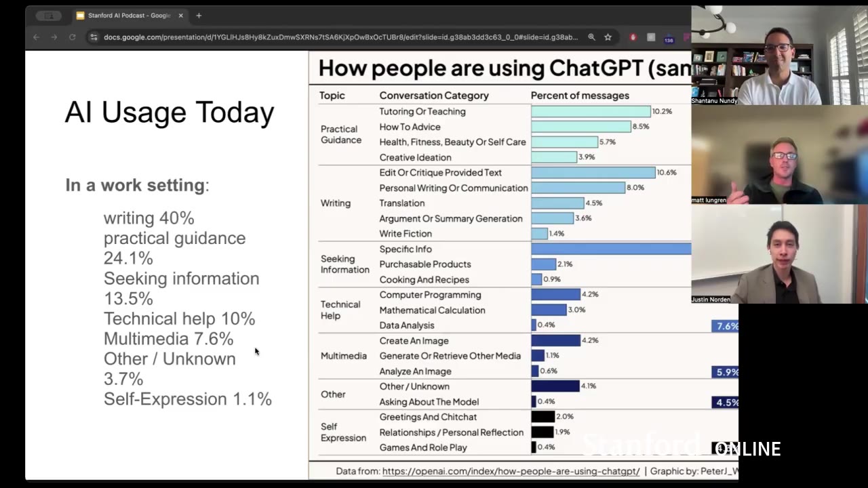868x488 pixels.
Task: Click the Edit Or Critique Provided Text bar
Action: coord(593,173)
